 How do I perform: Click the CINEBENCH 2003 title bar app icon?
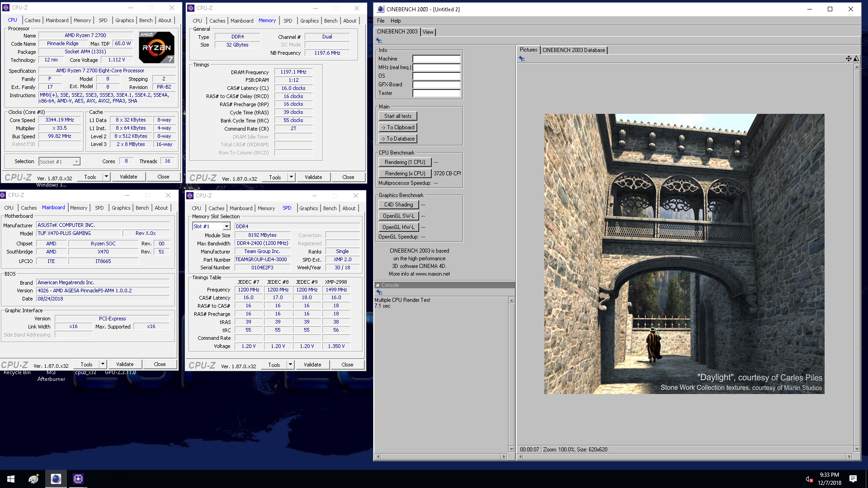click(x=381, y=9)
